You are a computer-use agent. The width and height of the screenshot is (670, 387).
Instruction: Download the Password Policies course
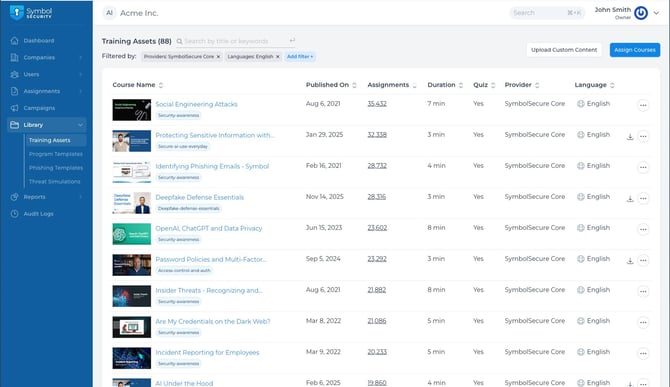pyautogui.click(x=630, y=261)
